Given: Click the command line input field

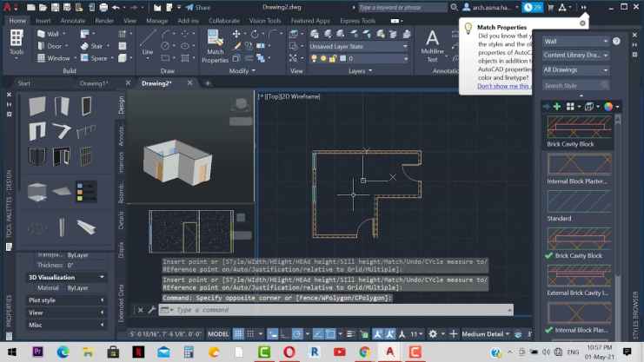Looking at the screenshot, I should click(x=330, y=310).
